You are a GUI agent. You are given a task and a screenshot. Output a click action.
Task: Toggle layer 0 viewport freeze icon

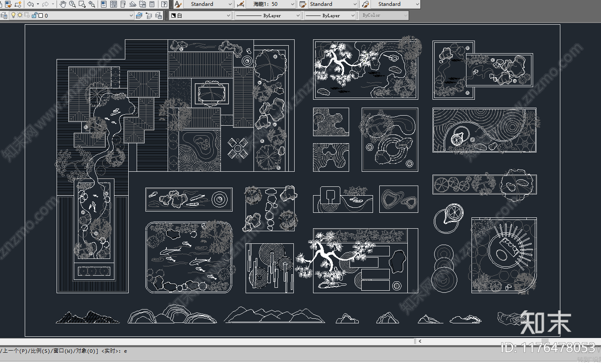tap(27, 15)
